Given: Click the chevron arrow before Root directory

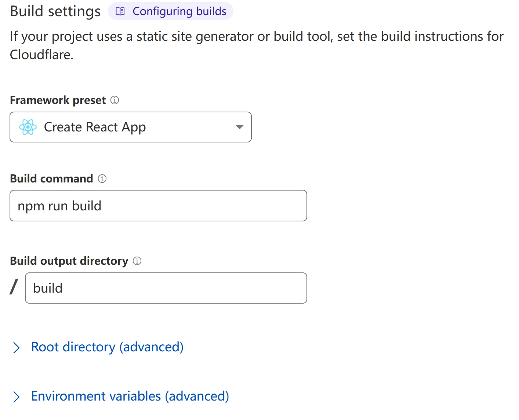Looking at the screenshot, I should pos(16,347).
